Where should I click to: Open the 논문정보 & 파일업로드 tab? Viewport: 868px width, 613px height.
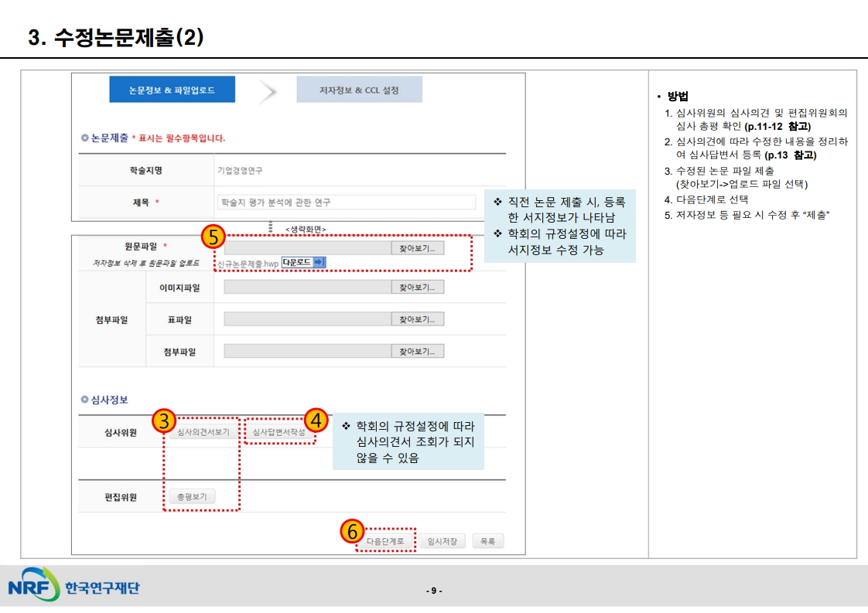coord(173,90)
